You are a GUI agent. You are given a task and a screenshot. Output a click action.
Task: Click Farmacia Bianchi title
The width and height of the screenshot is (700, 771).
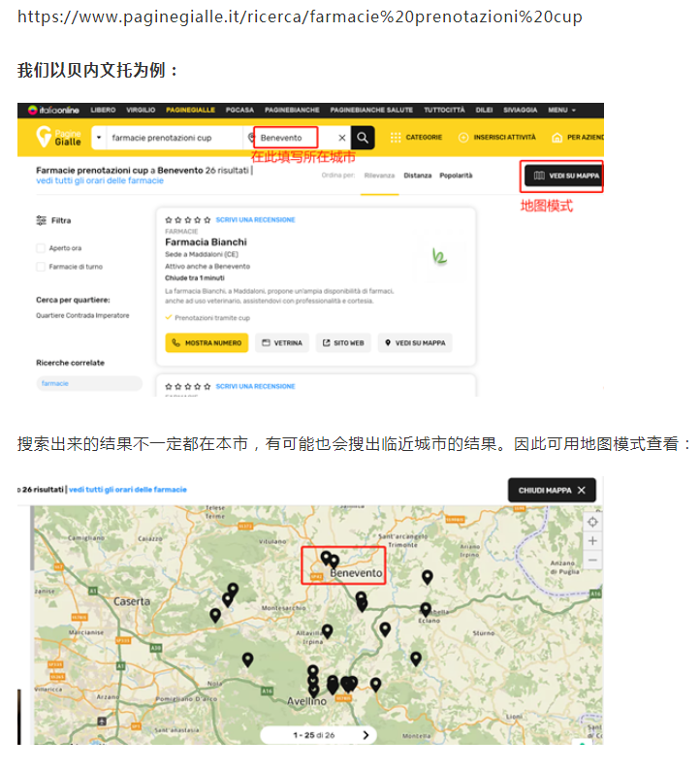click(206, 241)
